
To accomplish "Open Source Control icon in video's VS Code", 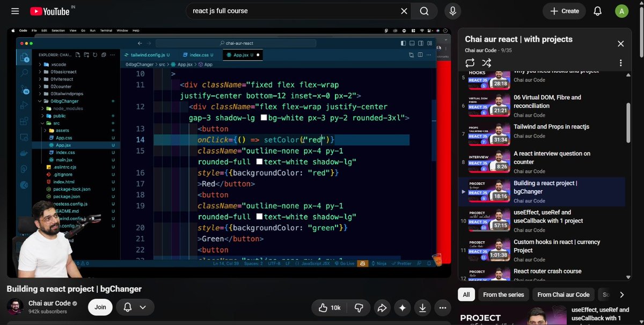I will (x=24, y=90).
